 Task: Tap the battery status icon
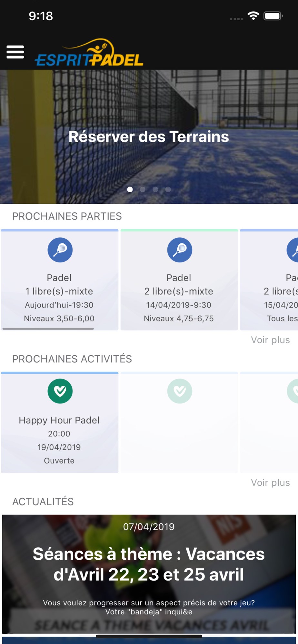click(x=273, y=16)
